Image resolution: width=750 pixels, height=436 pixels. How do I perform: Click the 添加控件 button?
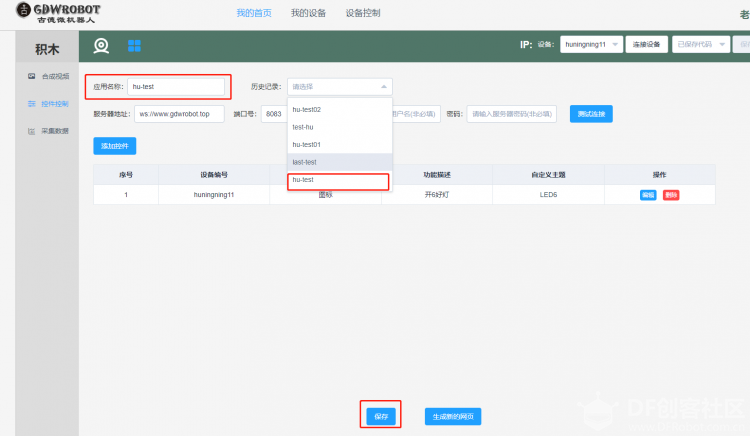(115, 146)
